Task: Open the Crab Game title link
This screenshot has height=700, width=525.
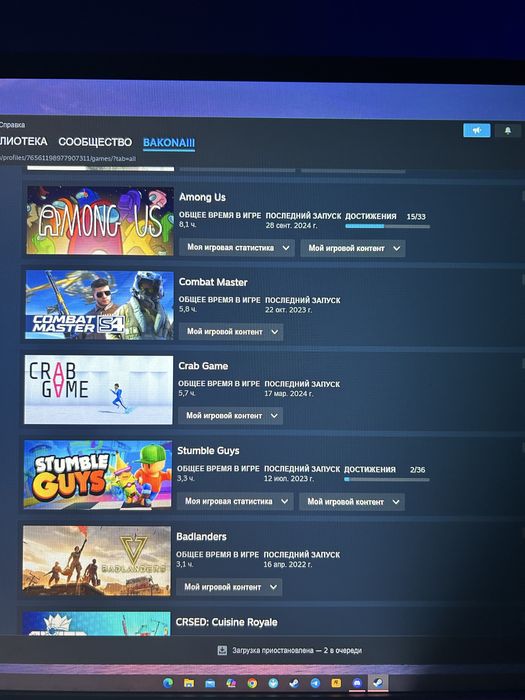Action: [203, 366]
